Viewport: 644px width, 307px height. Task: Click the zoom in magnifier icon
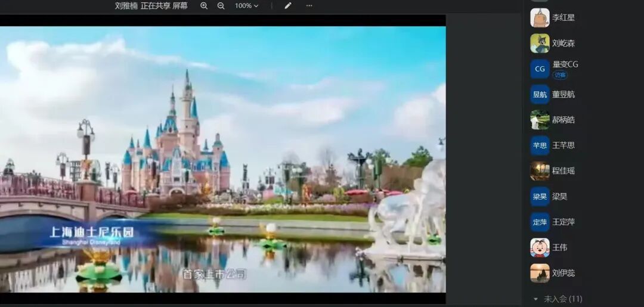click(x=204, y=5)
